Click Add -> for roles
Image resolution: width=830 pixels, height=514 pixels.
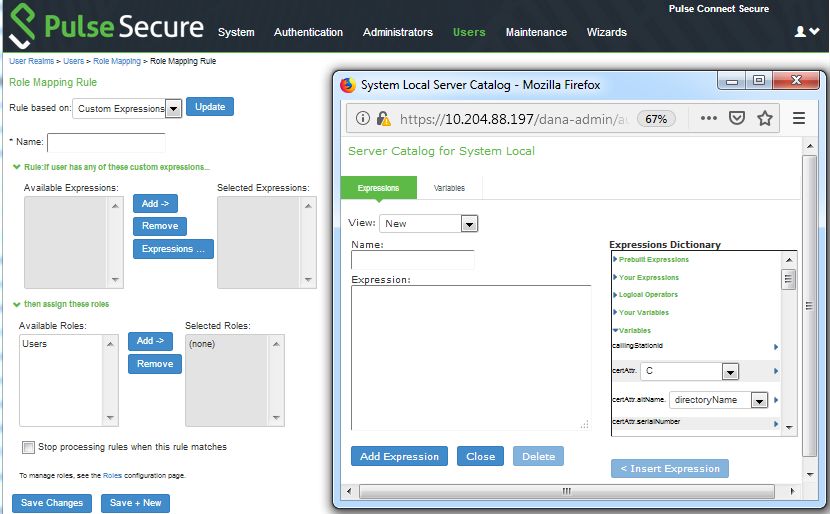[150, 341]
